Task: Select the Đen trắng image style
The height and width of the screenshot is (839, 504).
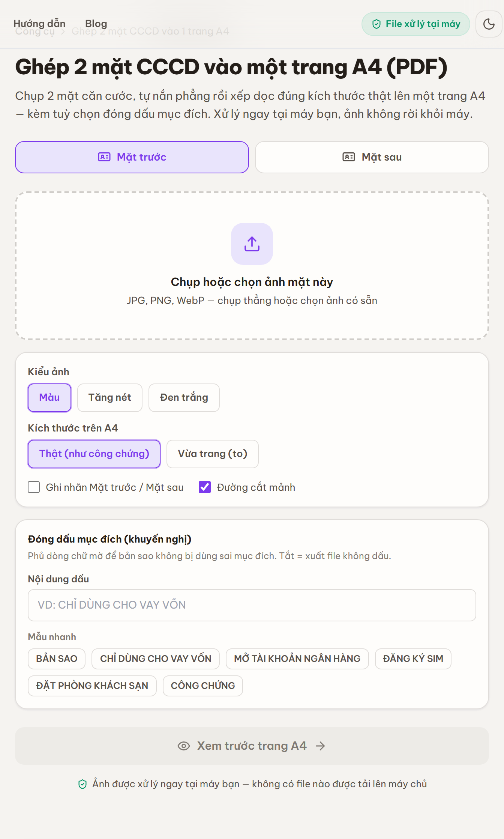Action: coord(184,398)
